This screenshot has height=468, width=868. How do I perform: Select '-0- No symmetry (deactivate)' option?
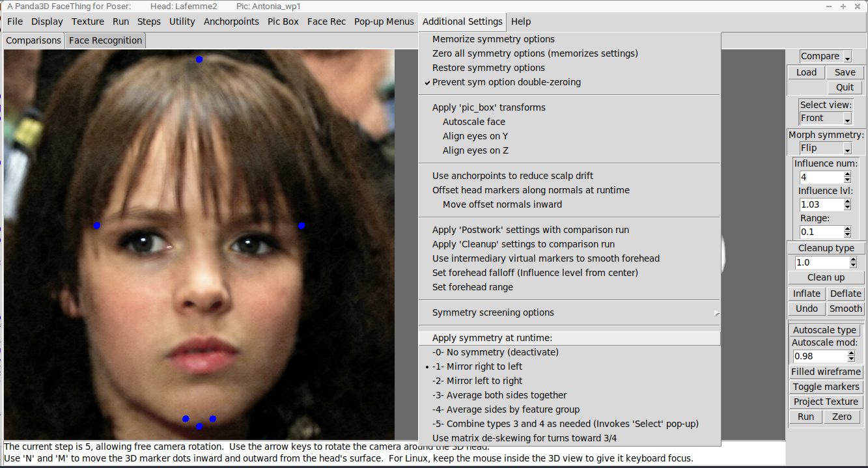coord(569,352)
